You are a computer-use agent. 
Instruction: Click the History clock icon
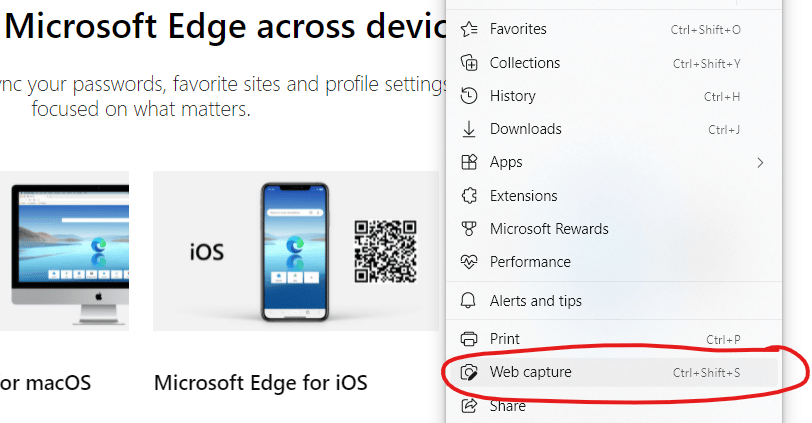click(469, 96)
